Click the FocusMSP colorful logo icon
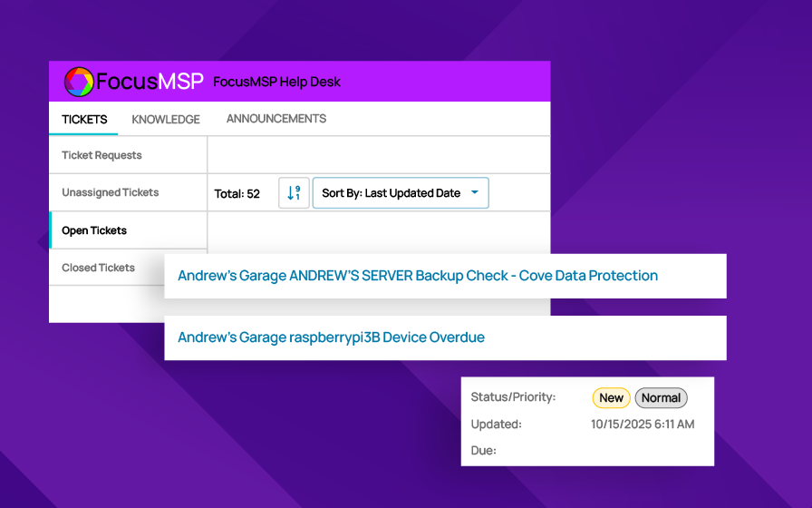The height and width of the screenshot is (508, 812). pos(79,82)
